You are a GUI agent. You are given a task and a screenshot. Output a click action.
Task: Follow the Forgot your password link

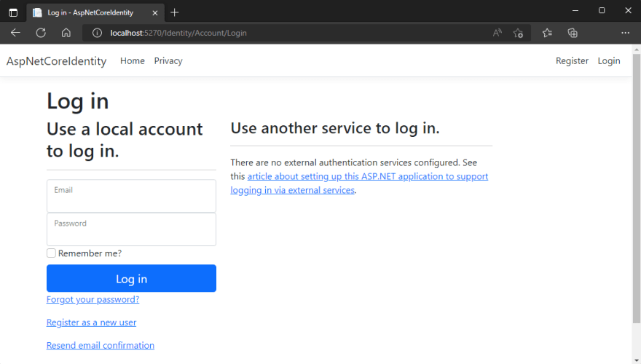pyautogui.click(x=93, y=299)
